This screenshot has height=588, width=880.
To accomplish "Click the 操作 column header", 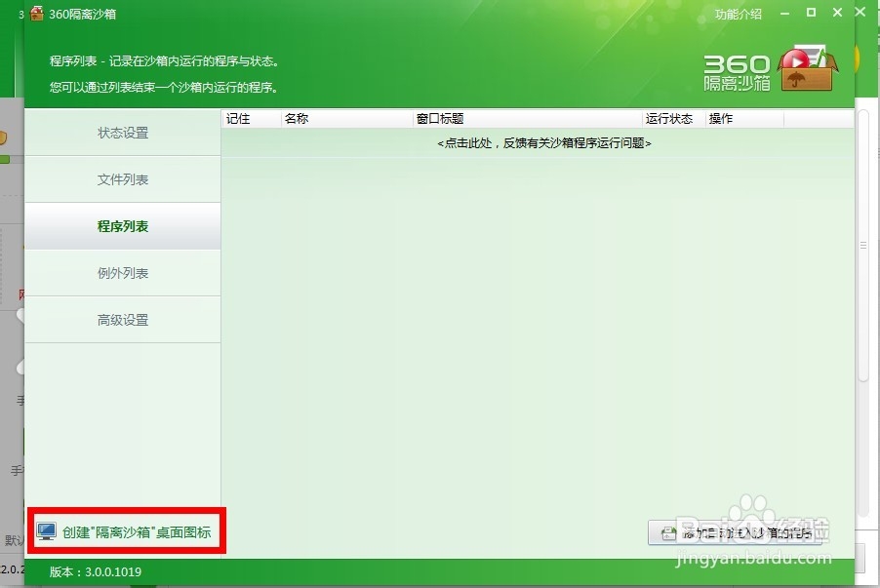I will [744, 118].
